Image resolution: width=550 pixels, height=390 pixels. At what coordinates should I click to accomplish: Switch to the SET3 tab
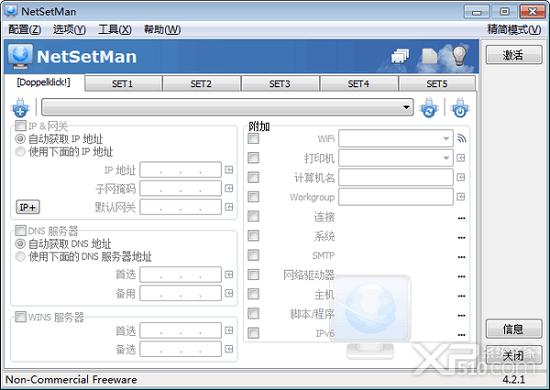(x=280, y=84)
